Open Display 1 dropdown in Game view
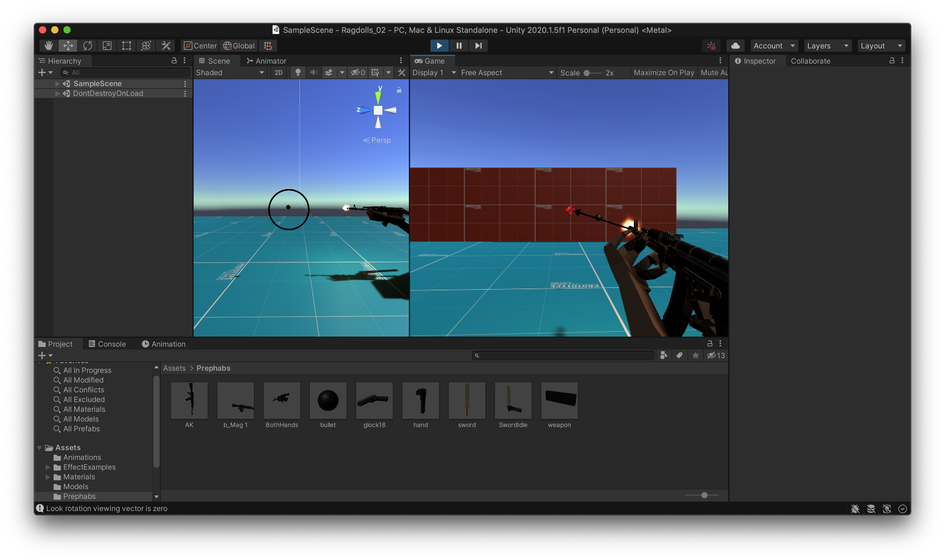Screen dimensions: 945x560 tap(434, 72)
